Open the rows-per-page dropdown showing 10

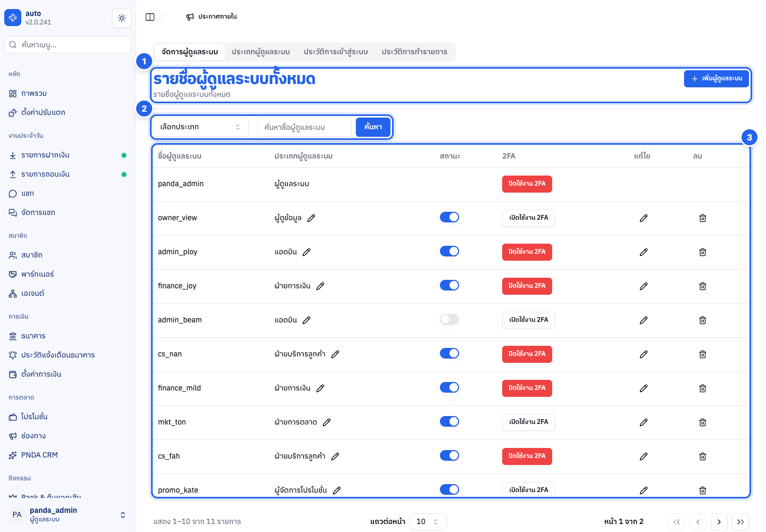point(428,522)
